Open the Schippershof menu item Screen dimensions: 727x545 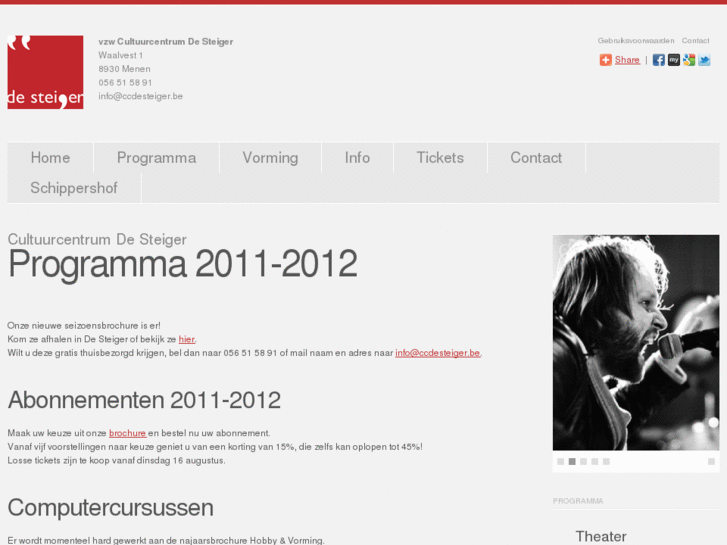point(74,188)
